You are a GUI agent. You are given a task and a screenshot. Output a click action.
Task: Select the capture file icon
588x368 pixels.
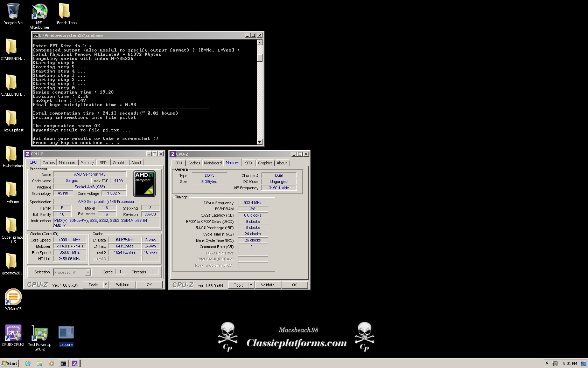(66, 336)
